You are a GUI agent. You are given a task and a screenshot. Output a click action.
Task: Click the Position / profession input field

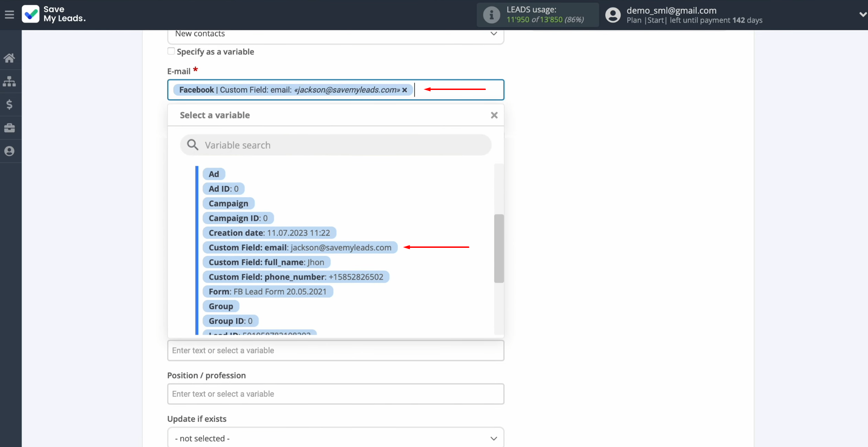[336, 394]
